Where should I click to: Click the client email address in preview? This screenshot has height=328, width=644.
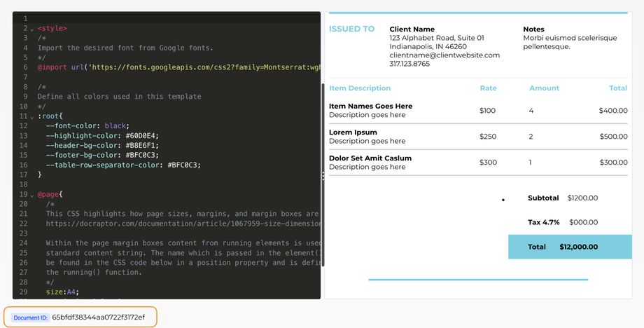tap(444, 55)
